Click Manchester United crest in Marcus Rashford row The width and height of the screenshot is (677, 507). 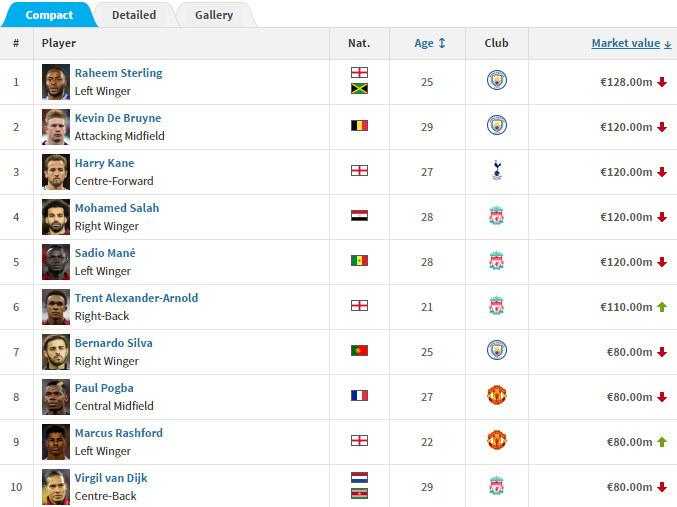497,440
